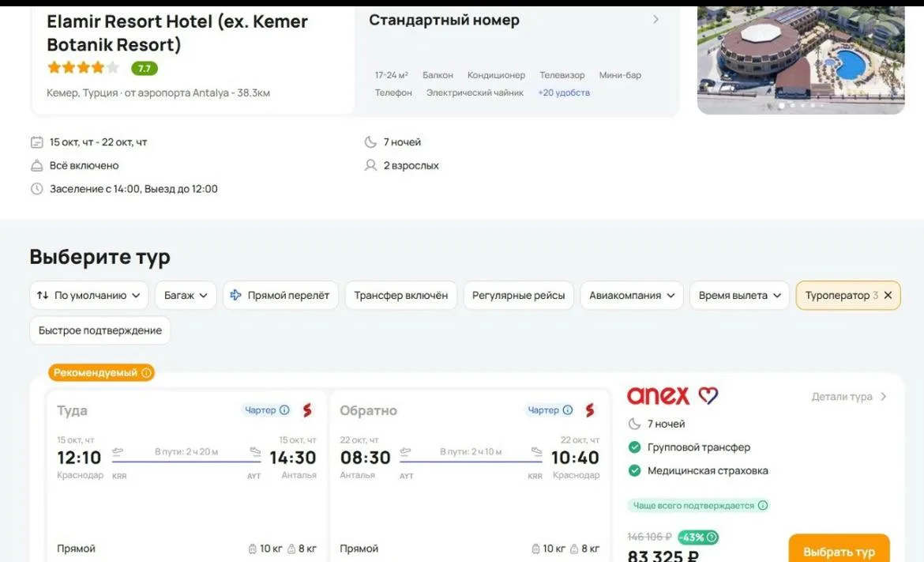Toggle the Прямой перелёт filter
This screenshot has width=924, height=562.
click(x=280, y=296)
